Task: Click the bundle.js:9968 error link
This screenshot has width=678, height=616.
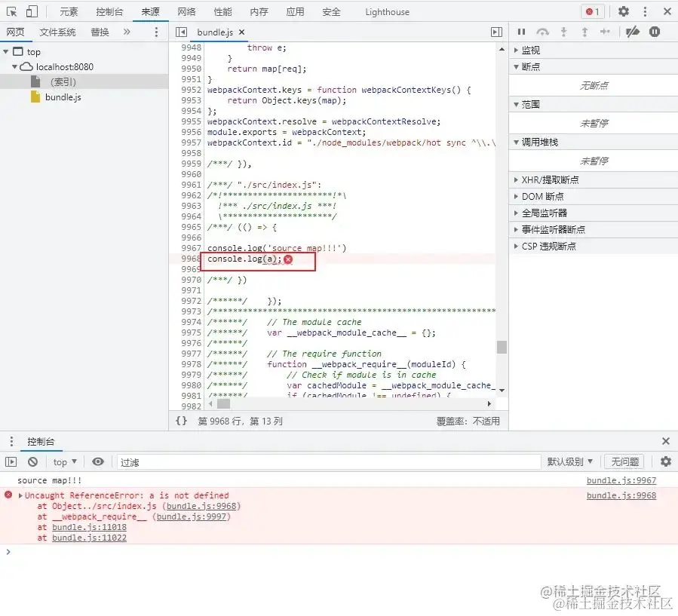Action: tap(620, 495)
